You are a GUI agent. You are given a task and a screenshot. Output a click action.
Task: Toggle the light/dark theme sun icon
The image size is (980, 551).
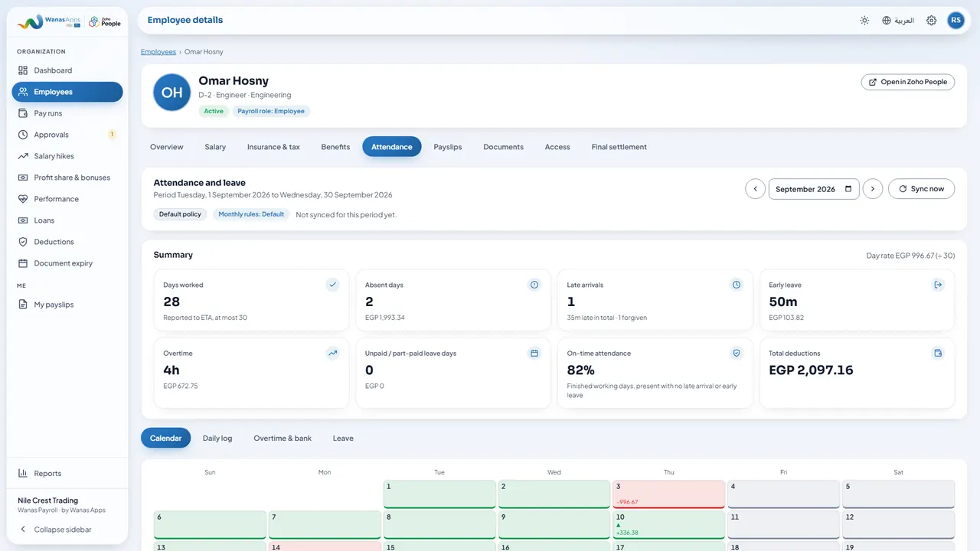coord(864,21)
